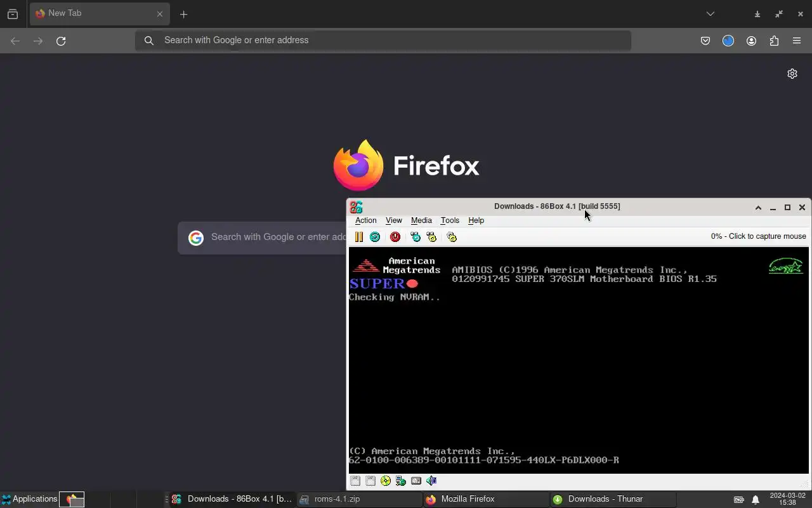Reload the Firefox page
The width and height of the screenshot is (812, 508).
[61, 41]
